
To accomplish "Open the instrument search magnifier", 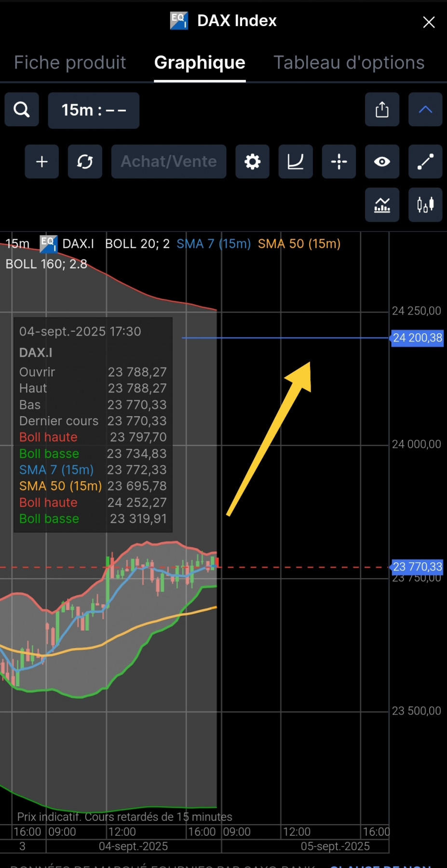I will pos(22,110).
